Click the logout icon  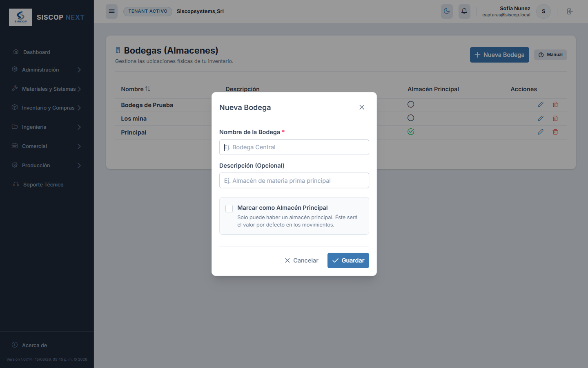coord(570,11)
